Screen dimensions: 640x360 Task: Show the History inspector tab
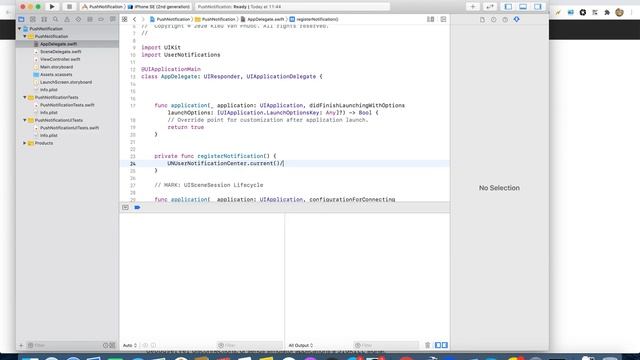493,19
